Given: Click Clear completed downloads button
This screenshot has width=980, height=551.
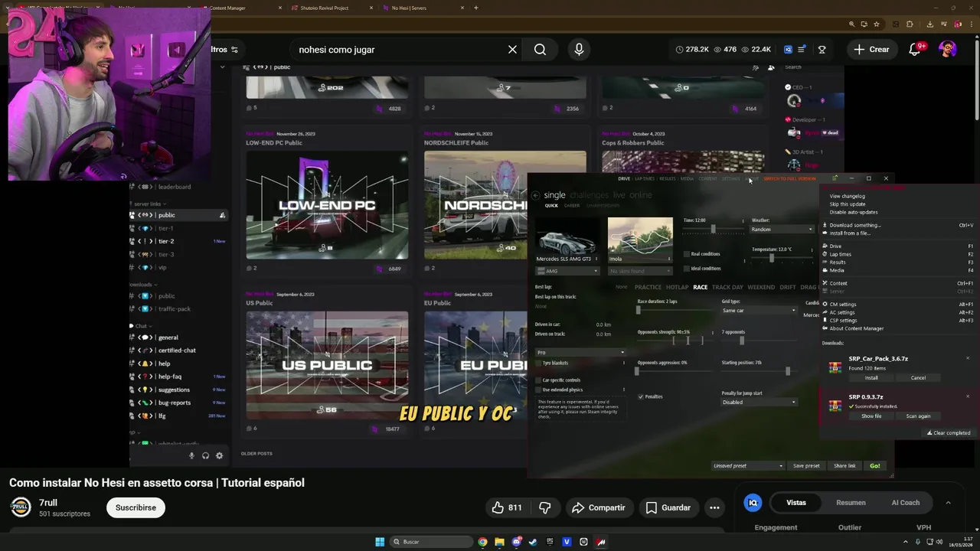Looking at the screenshot, I should 949,433.
